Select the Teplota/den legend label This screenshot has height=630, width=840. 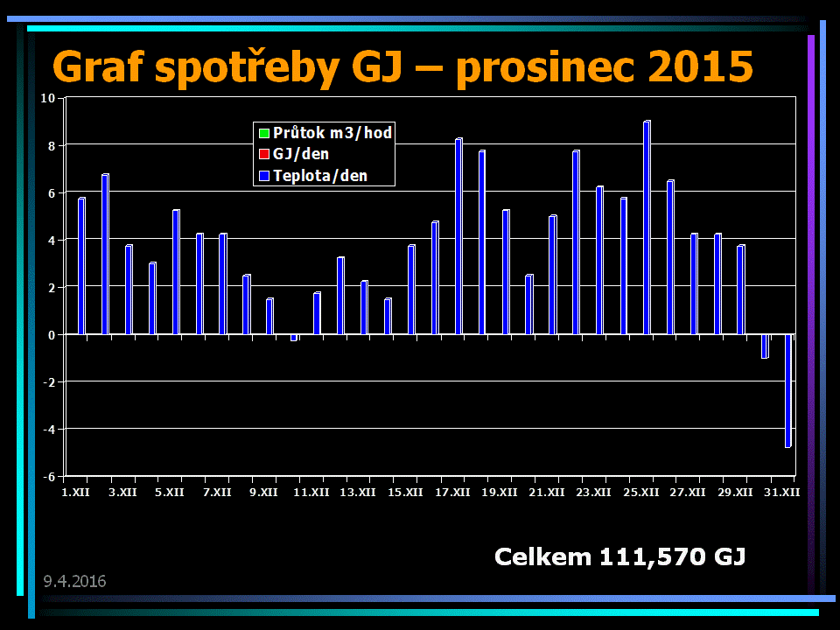319,176
